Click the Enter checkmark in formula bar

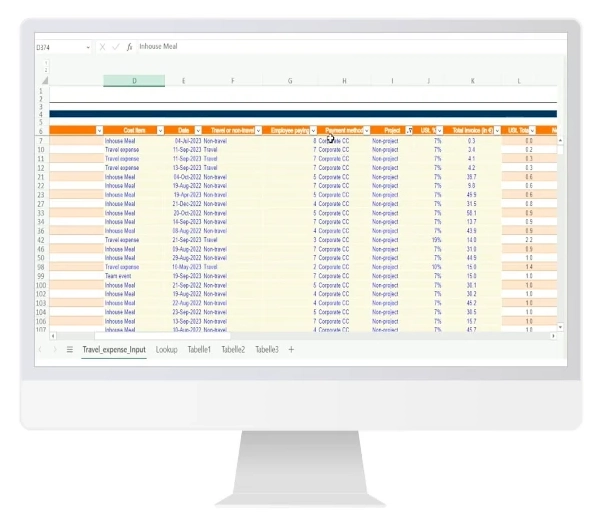tap(116, 47)
